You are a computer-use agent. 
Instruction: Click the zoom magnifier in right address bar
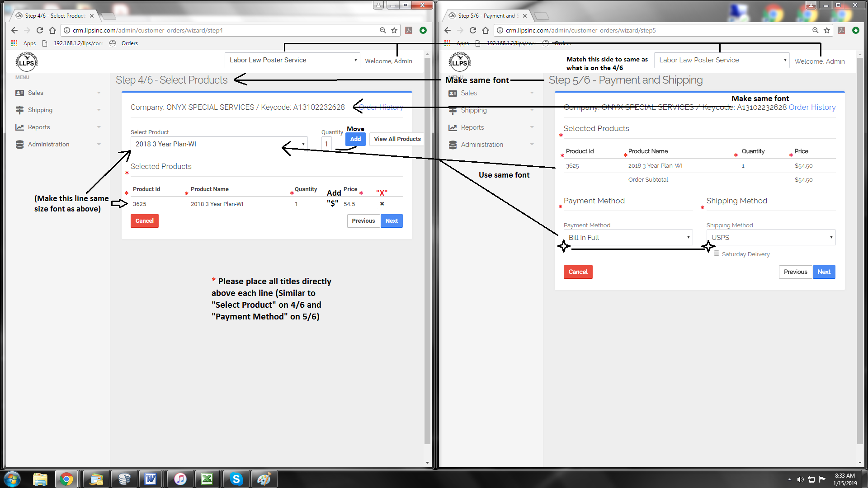pyautogui.click(x=815, y=30)
